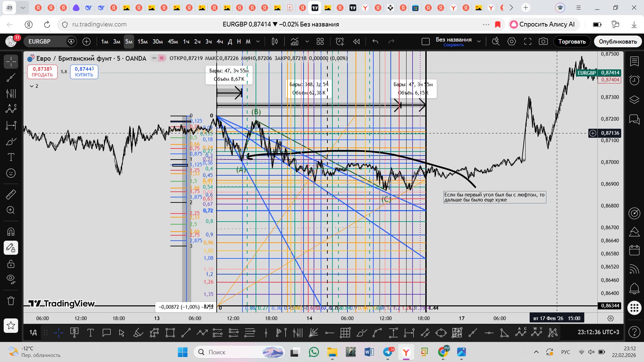
Task: Click the trash bin remove drawings icon
Action: point(11,301)
